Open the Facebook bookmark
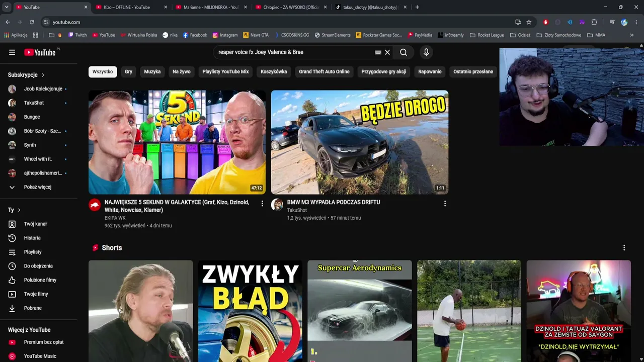The image size is (644, 362). [195, 35]
